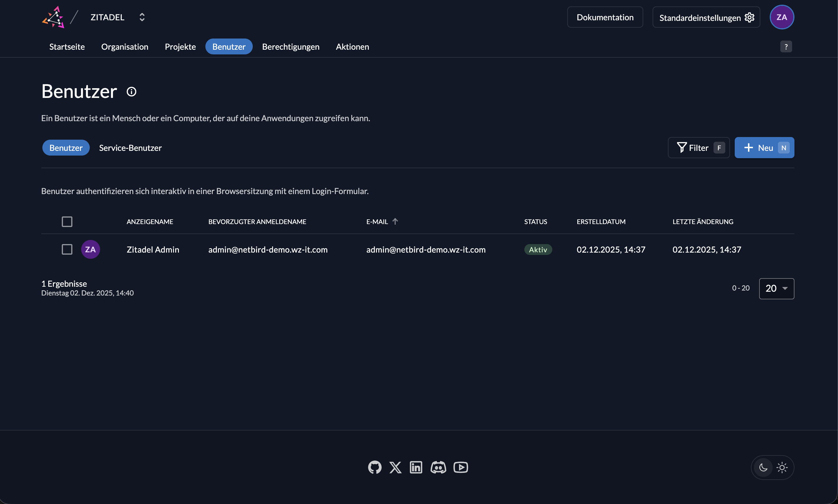Open the help question mark icon
838x504 pixels.
click(786, 46)
